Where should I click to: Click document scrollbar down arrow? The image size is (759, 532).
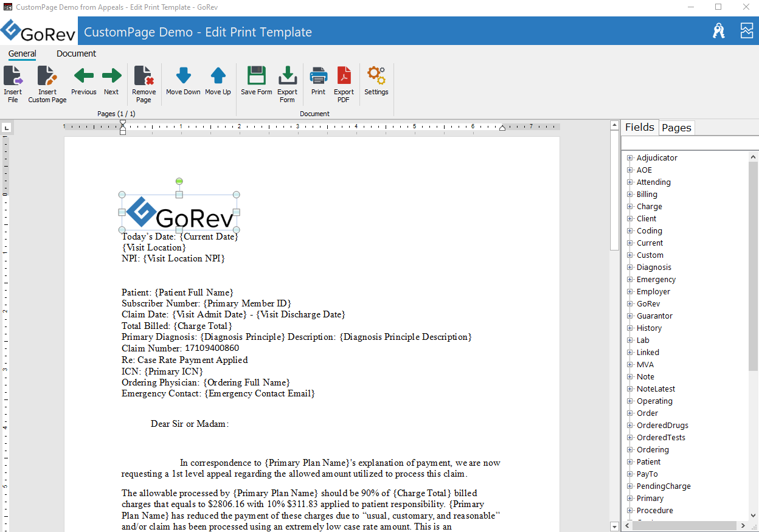pyautogui.click(x=614, y=527)
